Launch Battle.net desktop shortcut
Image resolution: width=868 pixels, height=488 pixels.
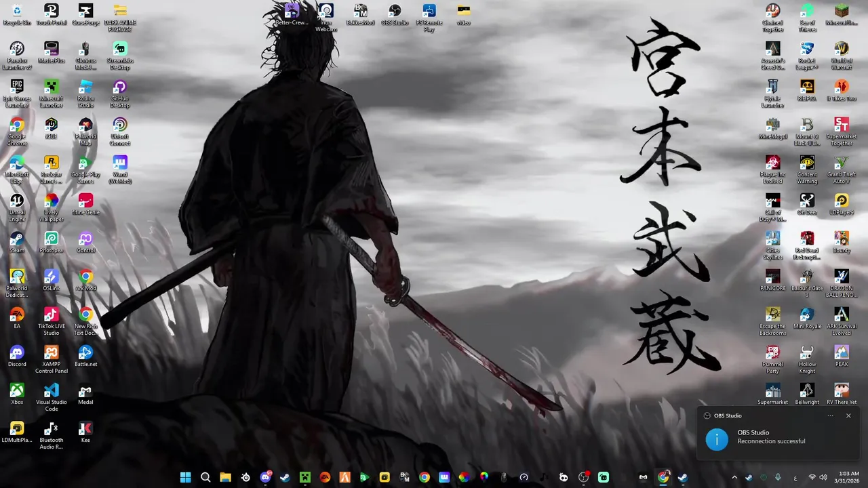pyautogui.click(x=85, y=357)
